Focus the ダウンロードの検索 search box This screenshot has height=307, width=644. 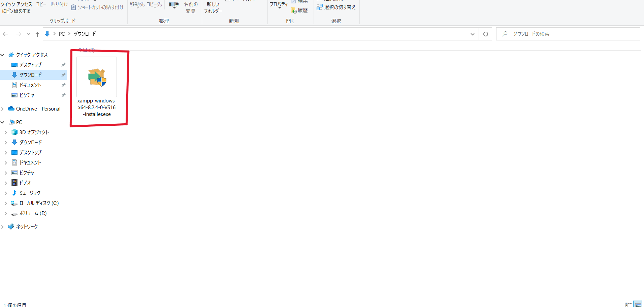(568, 34)
